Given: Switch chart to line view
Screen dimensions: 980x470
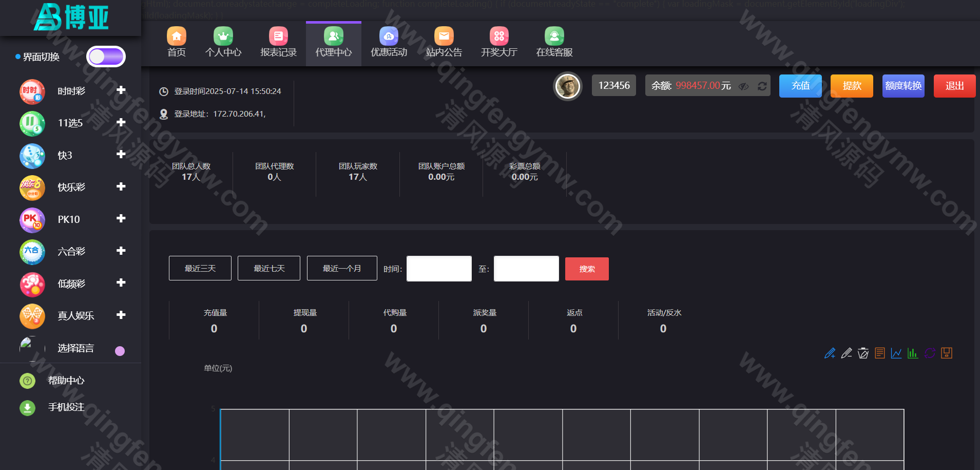Looking at the screenshot, I should [896, 353].
